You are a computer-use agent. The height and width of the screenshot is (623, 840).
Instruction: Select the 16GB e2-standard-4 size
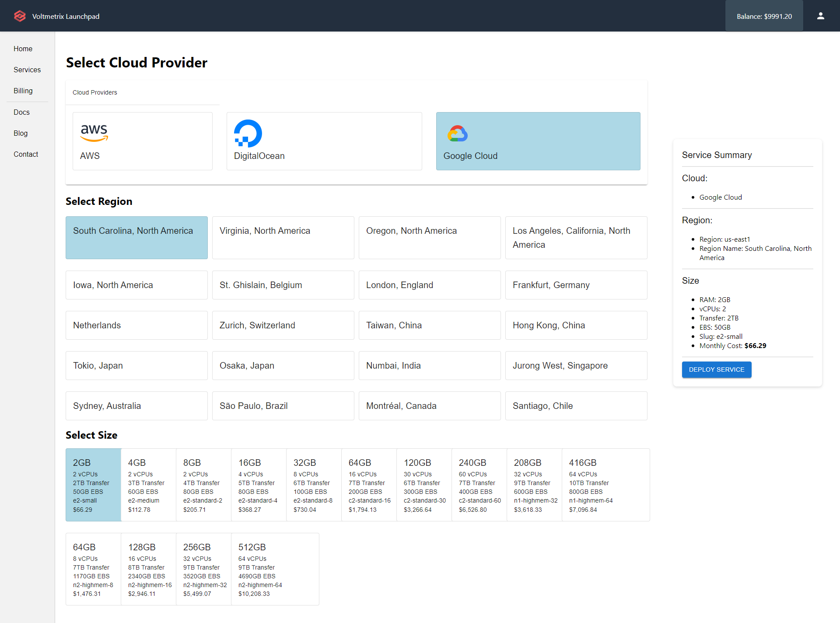[259, 485]
